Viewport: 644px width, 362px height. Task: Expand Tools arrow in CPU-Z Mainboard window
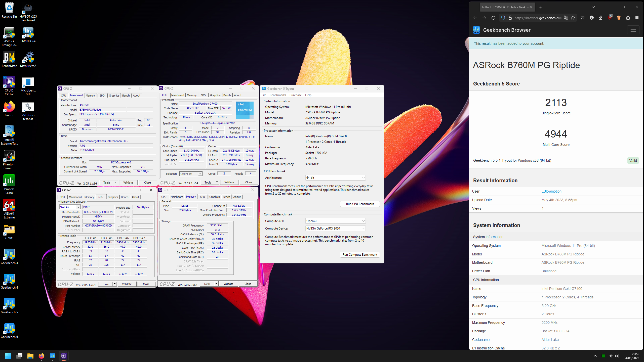point(116,183)
